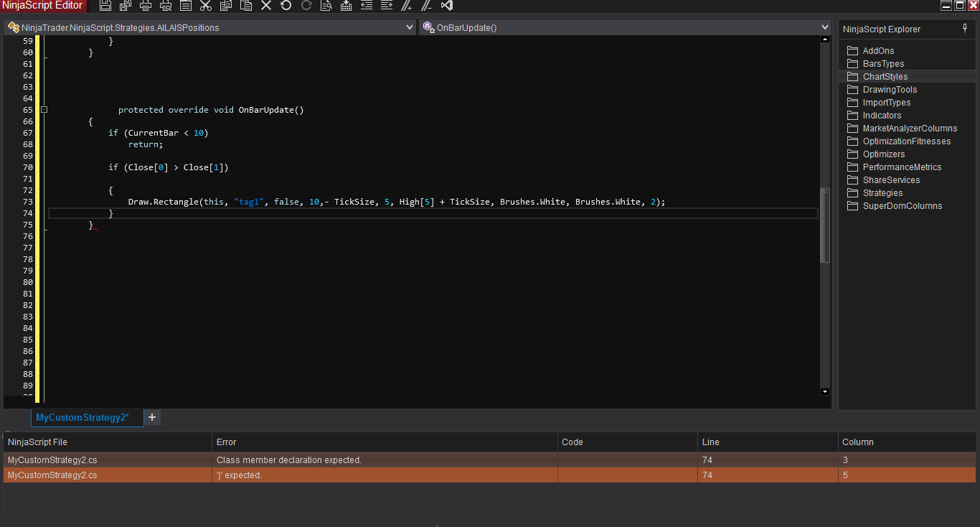Screen dimensions: 980x527
Task: Add a new tab with plus button
Action: coord(152,417)
